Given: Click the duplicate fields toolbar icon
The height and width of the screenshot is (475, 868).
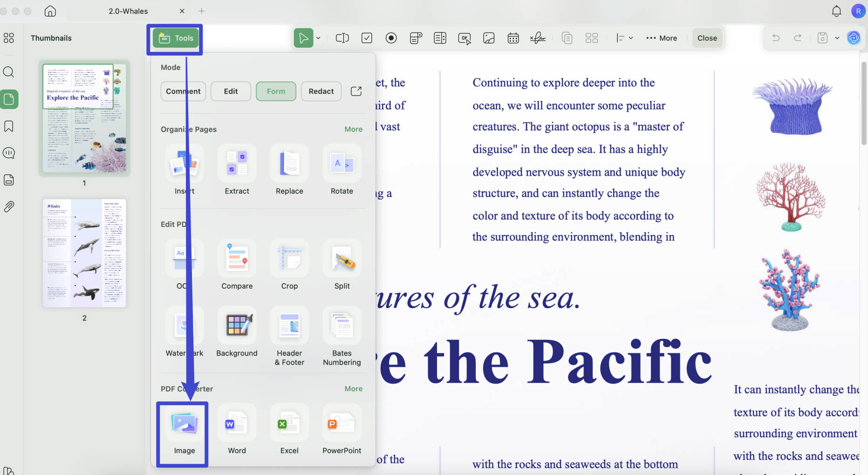Looking at the screenshot, I should coord(567,38).
